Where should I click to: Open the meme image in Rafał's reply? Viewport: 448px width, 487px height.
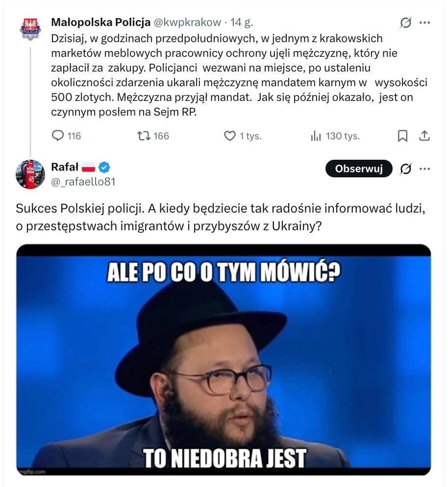[x=224, y=360]
